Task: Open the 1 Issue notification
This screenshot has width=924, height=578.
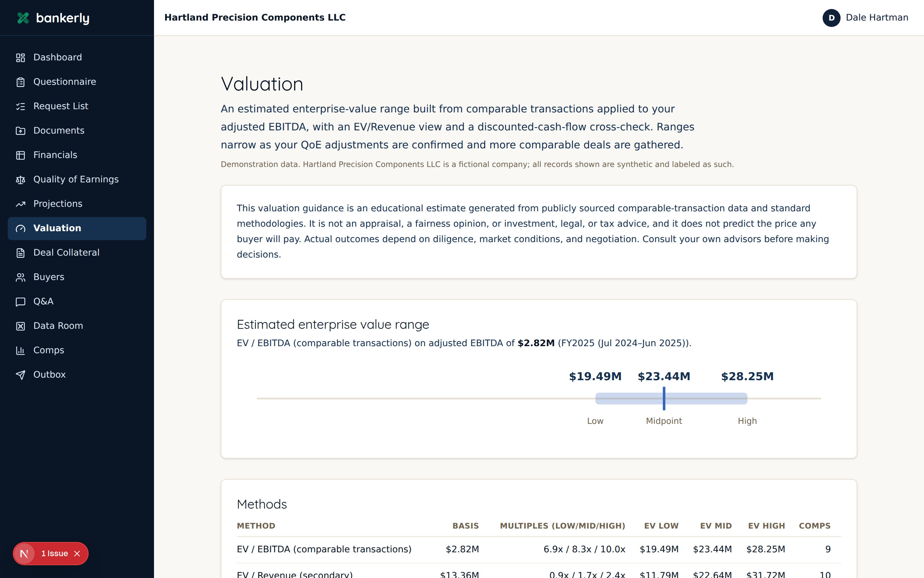Action: point(55,554)
